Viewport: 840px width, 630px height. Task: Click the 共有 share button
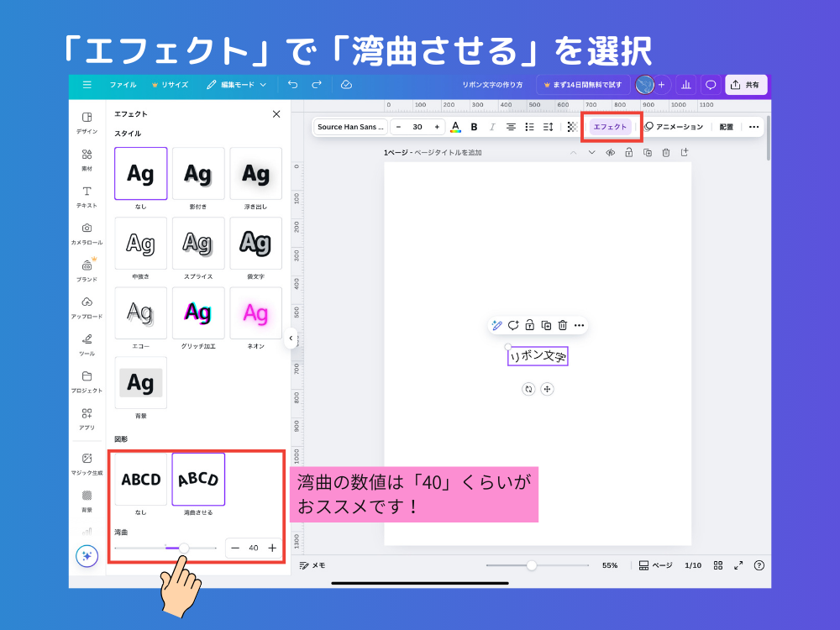[x=746, y=85]
